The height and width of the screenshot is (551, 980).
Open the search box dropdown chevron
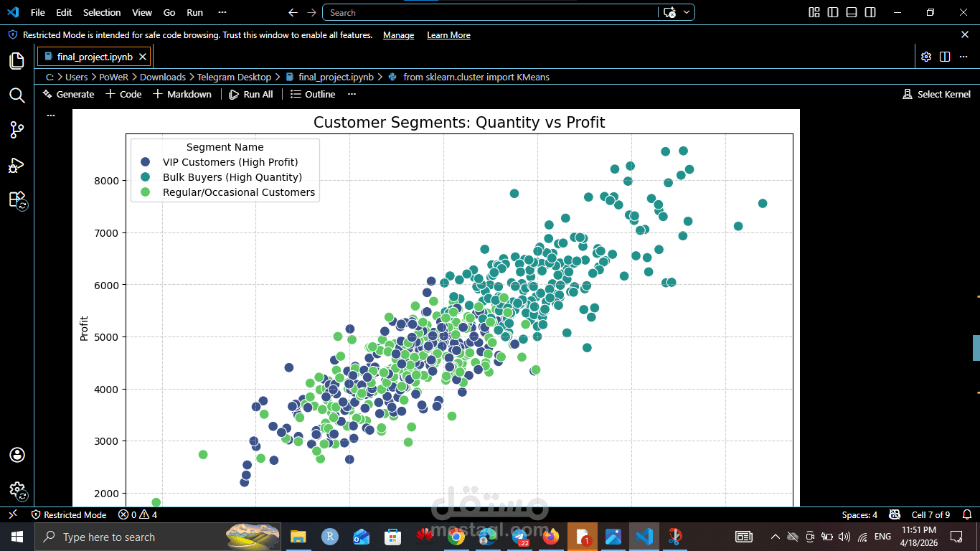[686, 12]
